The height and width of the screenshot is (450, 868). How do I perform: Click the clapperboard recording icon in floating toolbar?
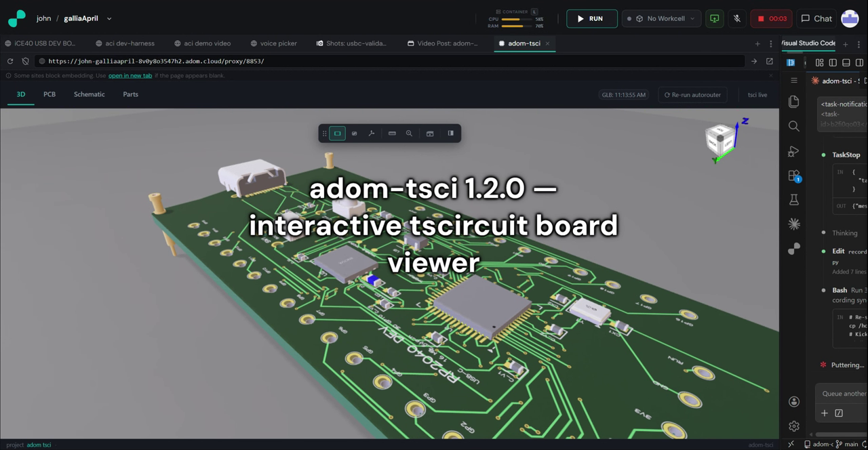tap(430, 134)
